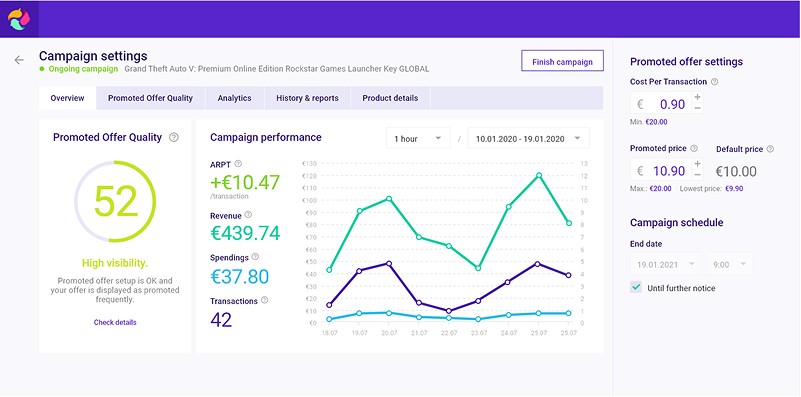Decrease Cost Per Transaction with minus
The width and height of the screenshot is (801, 397).
pyautogui.click(x=698, y=108)
